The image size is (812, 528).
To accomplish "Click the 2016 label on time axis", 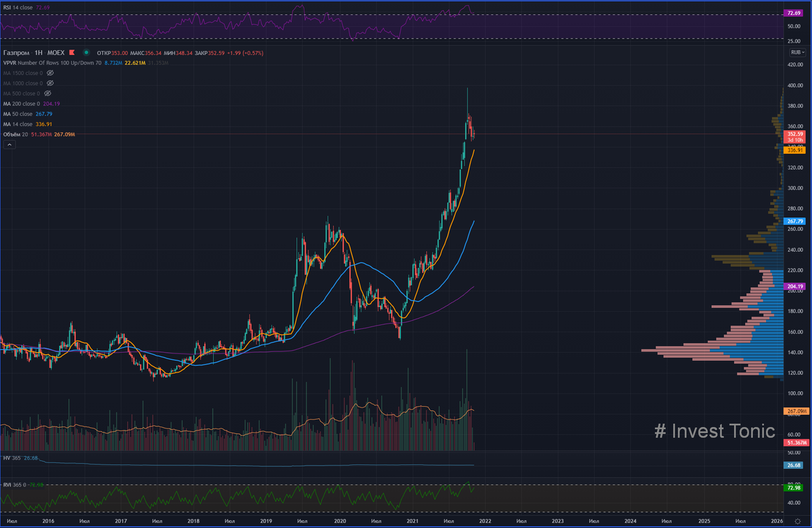I will point(48,521).
